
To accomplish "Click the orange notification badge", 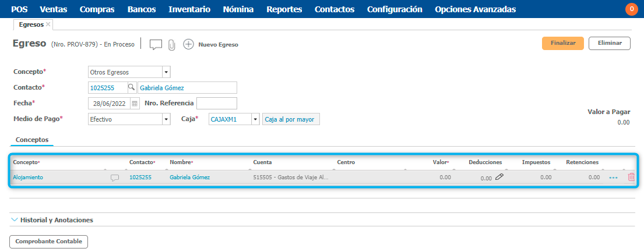I will click(x=631, y=9).
